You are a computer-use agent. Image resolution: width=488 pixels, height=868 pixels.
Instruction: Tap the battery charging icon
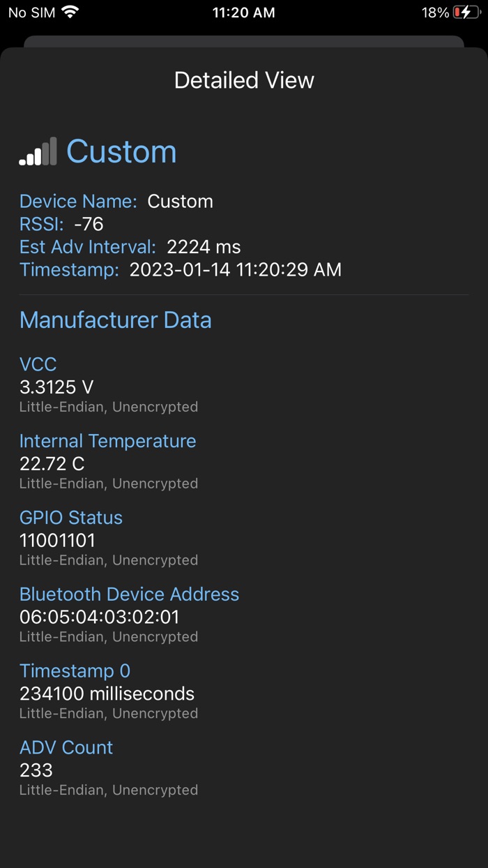click(466, 13)
